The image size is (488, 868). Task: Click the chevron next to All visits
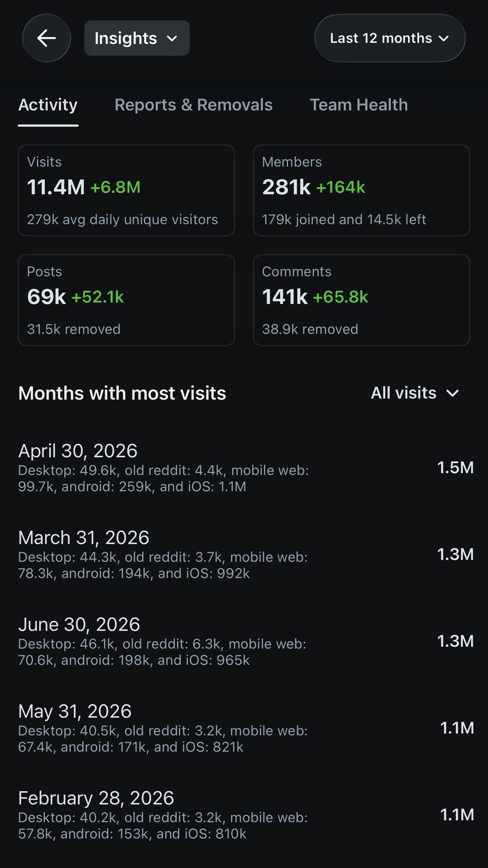[453, 393]
